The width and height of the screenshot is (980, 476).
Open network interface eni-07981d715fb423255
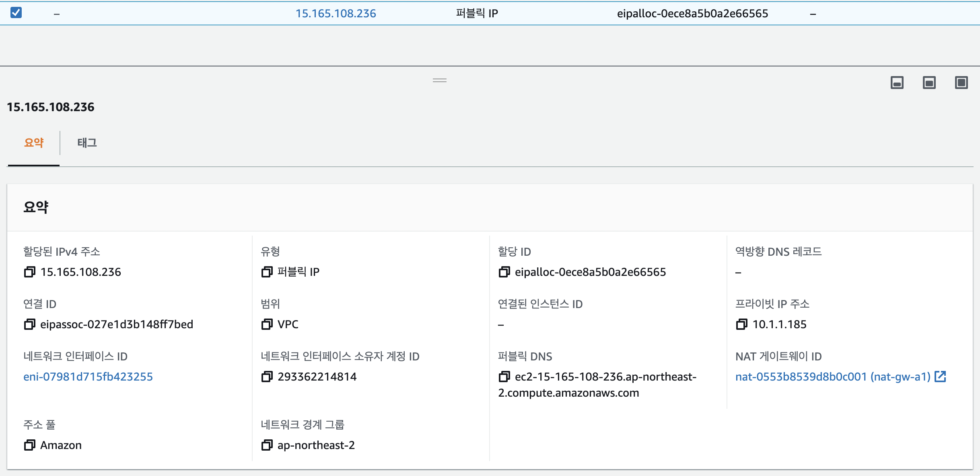click(88, 377)
